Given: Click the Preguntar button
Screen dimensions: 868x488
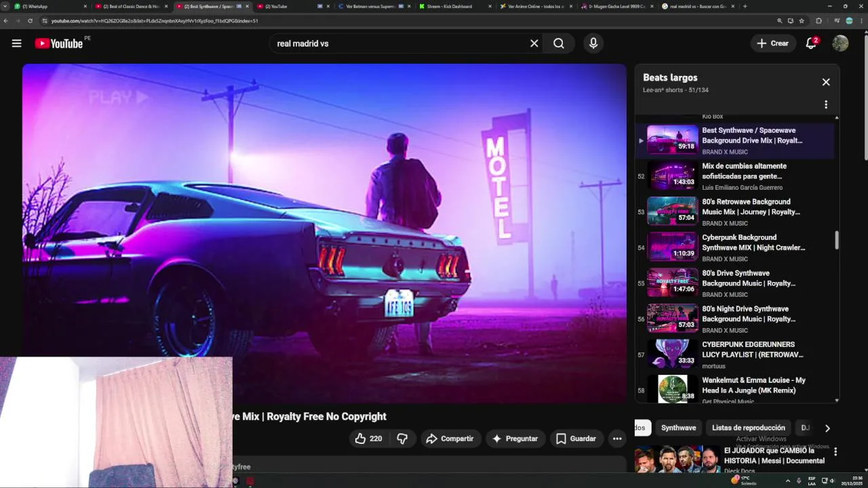Looking at the screenshot, I should point(515,439).
